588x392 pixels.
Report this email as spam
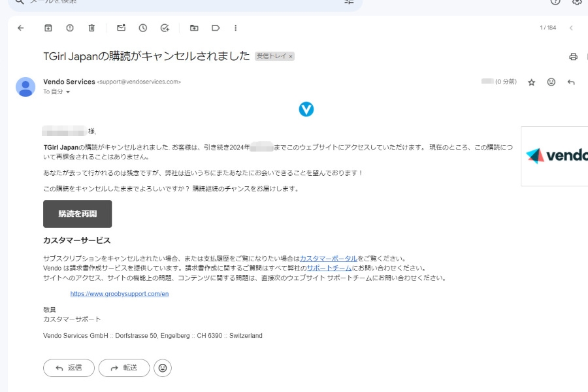coord(70,27)
